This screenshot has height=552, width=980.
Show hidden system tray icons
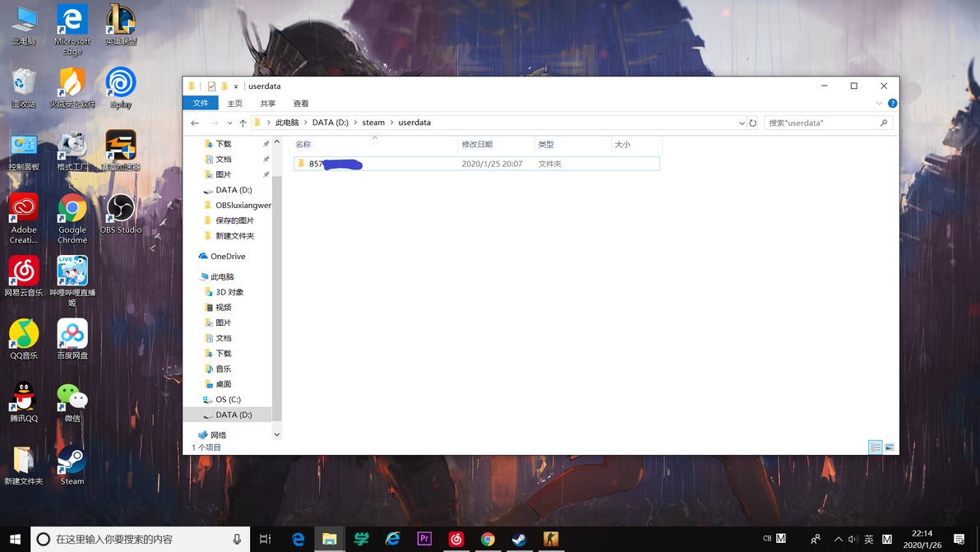point(838,539)
